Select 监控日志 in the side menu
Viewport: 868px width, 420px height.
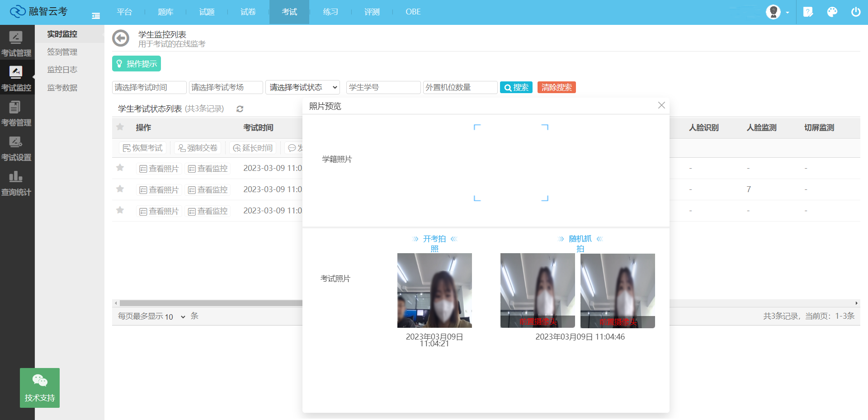(x=62, y=69)
